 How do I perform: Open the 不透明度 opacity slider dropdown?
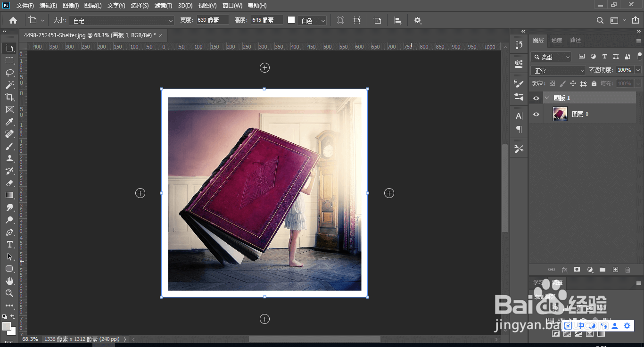point(638,70)
